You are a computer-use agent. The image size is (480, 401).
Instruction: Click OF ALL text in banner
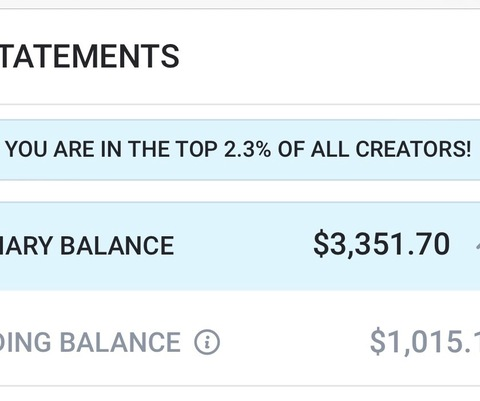click(313, 149)
